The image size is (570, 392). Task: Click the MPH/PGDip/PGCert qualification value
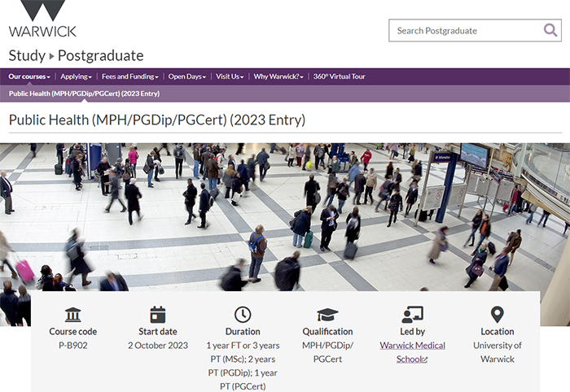pyautogui.click(x=327, y=352)
